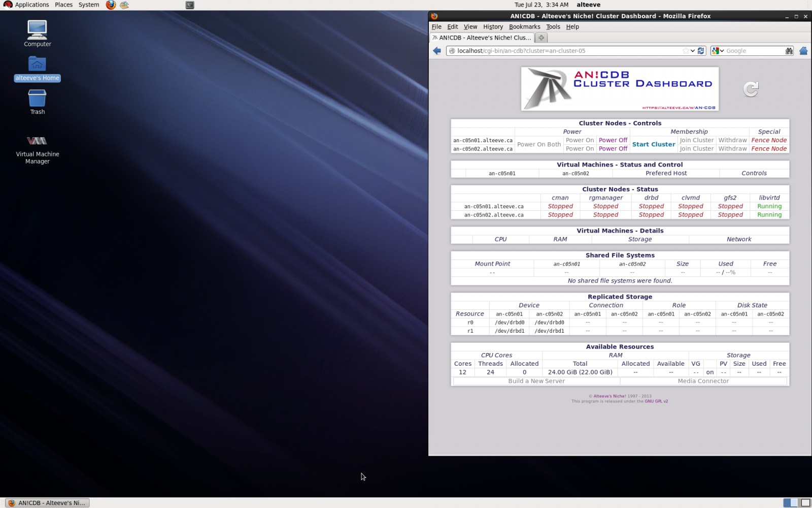Switch to the second workspace

pos(805,503)
